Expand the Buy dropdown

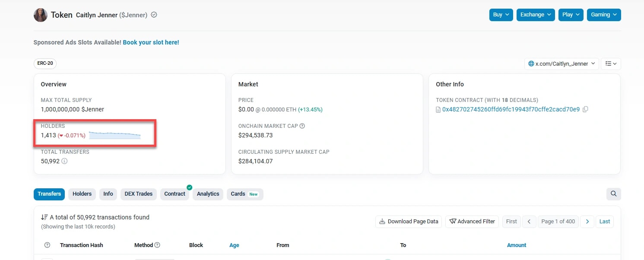501,15
